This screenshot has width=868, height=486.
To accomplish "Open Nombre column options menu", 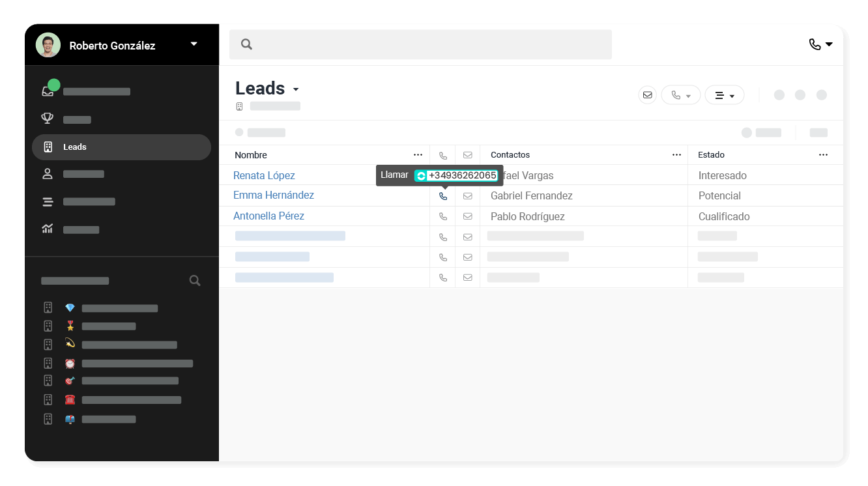I will click(418, 155).
